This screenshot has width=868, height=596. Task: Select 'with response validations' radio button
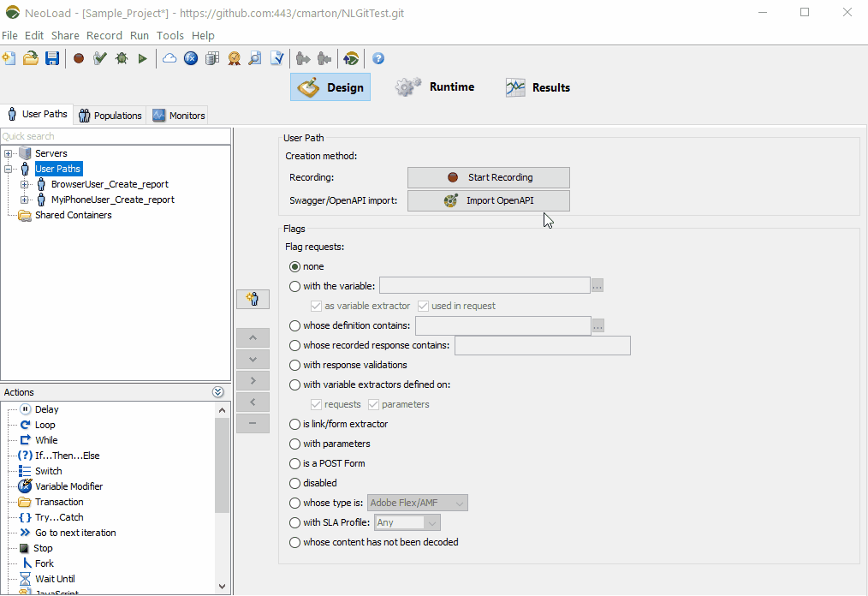[x=294, y=365]
